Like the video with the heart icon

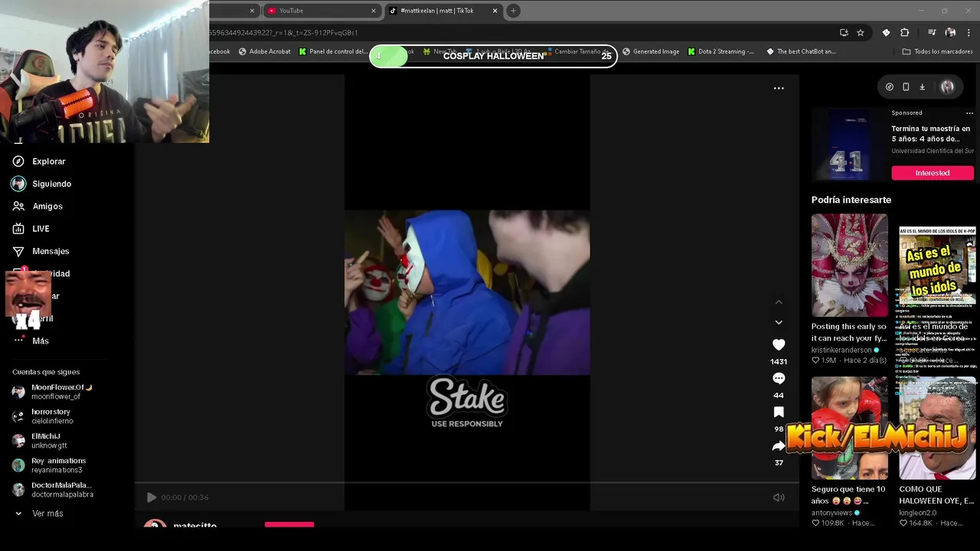[x=779, y=345]
